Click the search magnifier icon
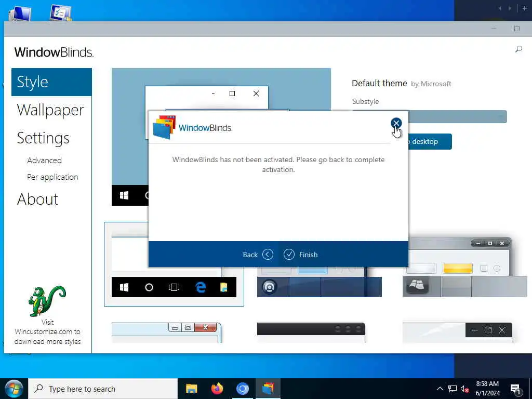532x399 pixels. (518, 49)
